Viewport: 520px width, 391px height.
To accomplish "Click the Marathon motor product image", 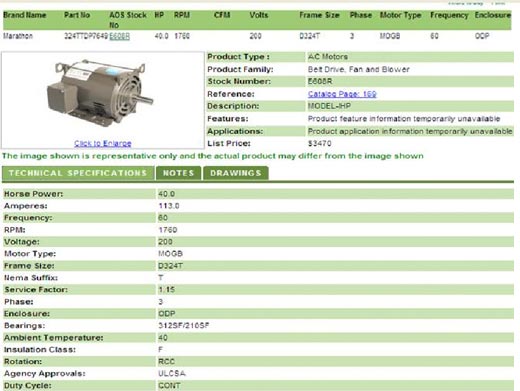I will pyautogui.click(x=100, y=93).
